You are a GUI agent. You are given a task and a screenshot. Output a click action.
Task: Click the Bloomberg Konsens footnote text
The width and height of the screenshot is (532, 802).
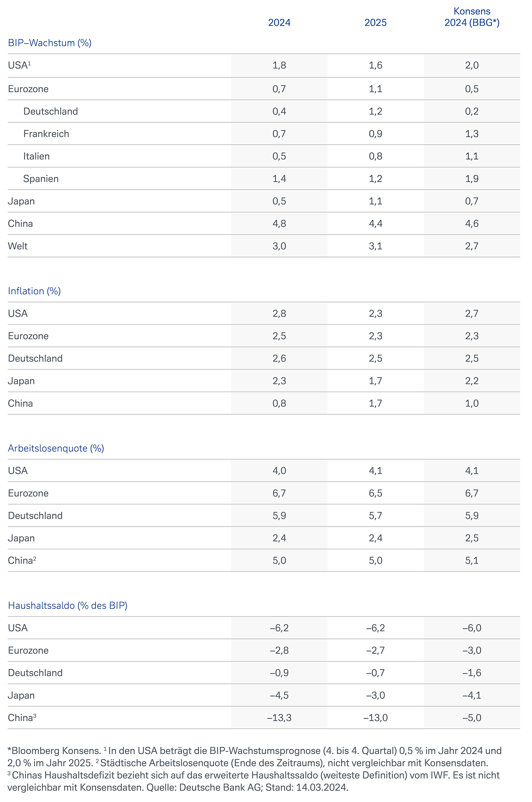tap(54, 751)
